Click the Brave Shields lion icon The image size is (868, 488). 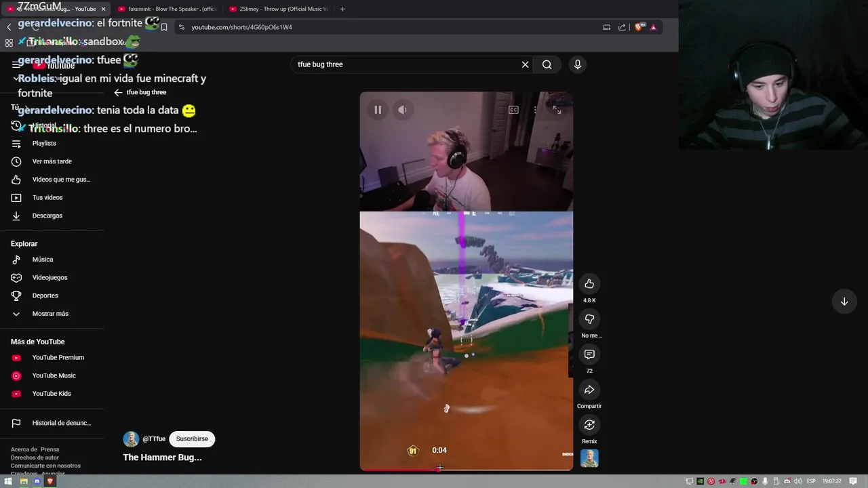point(639,27)
